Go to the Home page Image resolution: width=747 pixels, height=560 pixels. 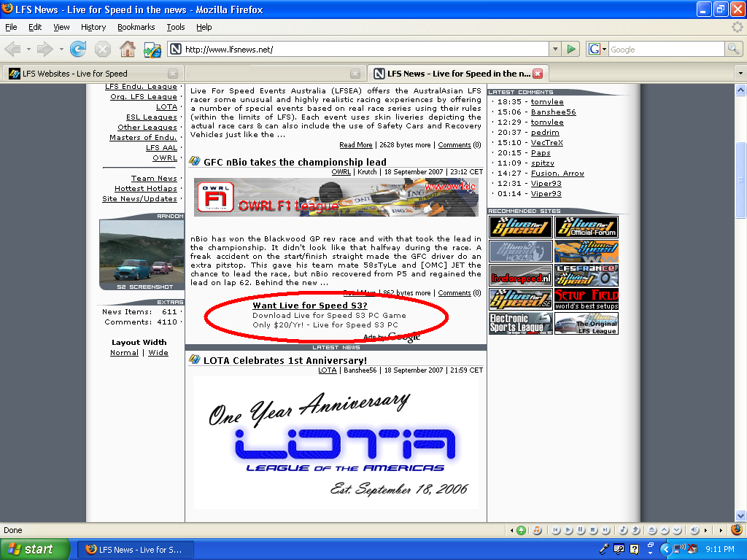127,49
